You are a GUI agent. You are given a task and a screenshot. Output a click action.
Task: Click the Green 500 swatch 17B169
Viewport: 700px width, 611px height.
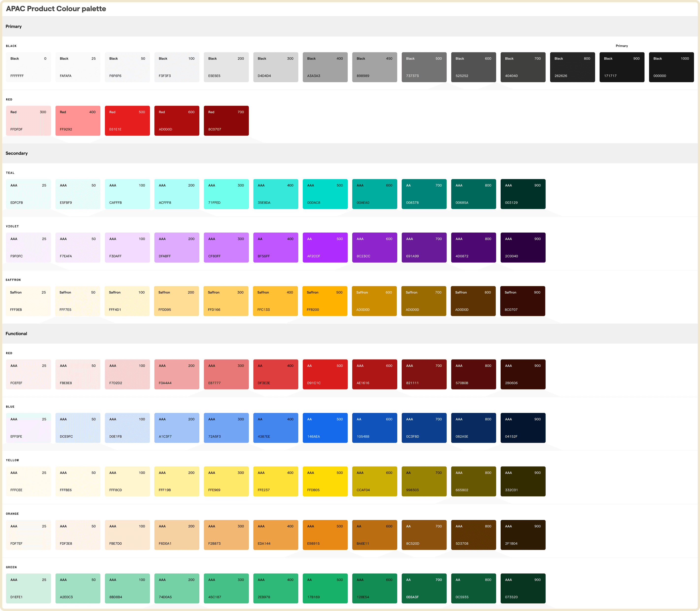point(325,589)
